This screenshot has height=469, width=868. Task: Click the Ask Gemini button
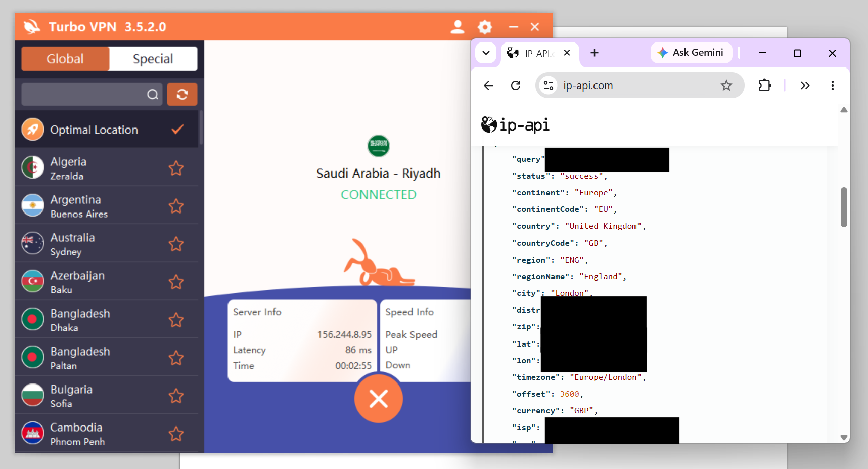[x=691, y=53]
